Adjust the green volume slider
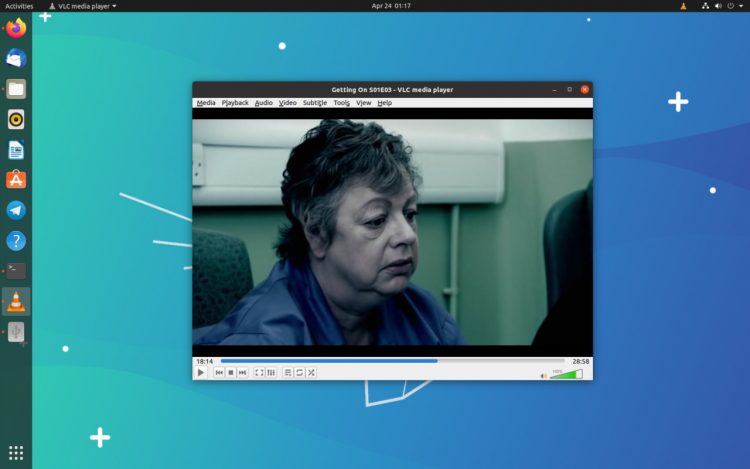Viewport: 750px width, 469px height. pos(566,374)
